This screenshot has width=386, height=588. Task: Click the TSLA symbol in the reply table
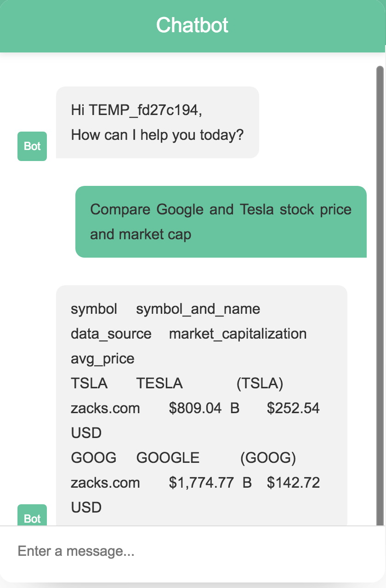[89, 383]
